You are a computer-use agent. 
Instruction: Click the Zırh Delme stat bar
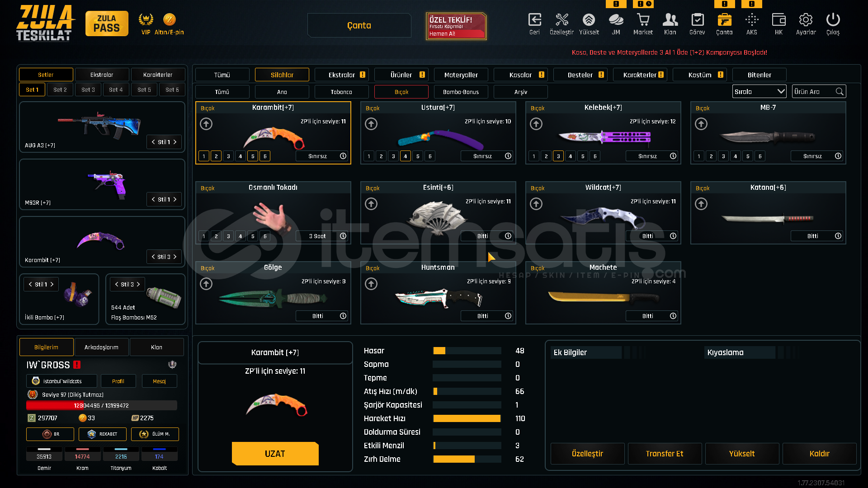coord(467,459)
